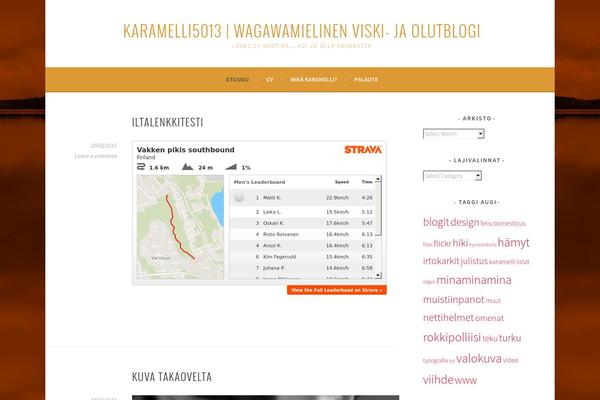Click the Vakken pikis southbound segment title
This screenshot has height=400, width=600.
[x=186, y=150]
